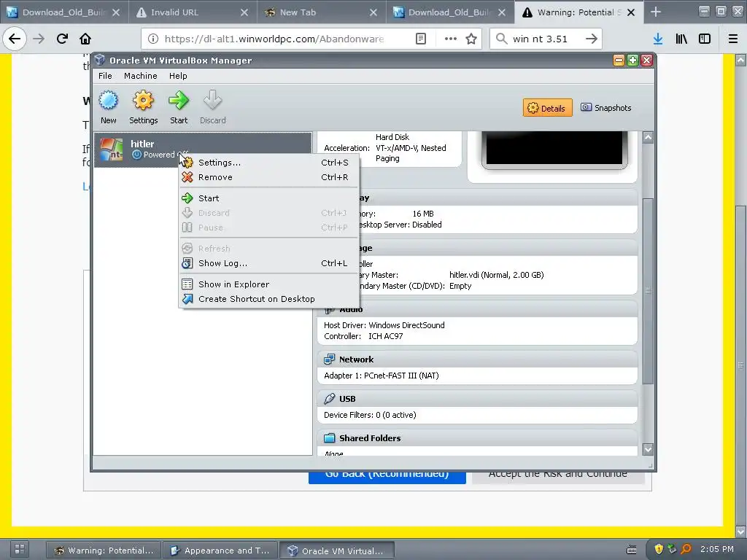The image size is (747, 560).
Task: Click Go Back (Recommended) button in browser
Action: (387, 478)
